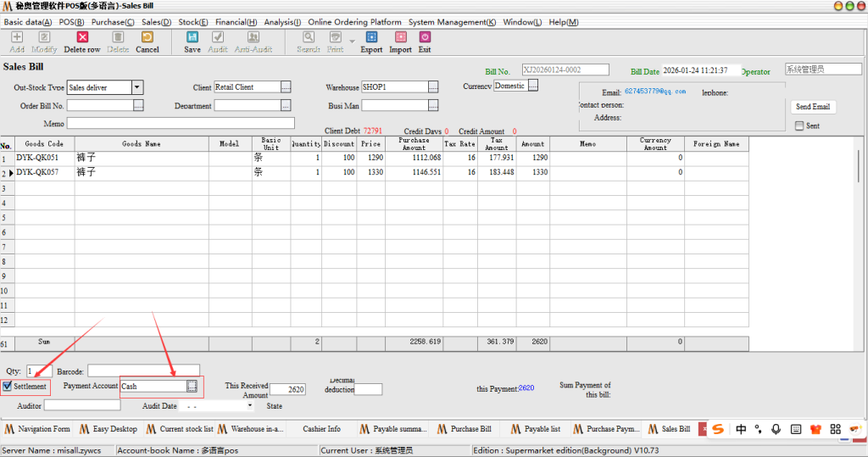Expand the Out-Stock Type dropdown
868x457 pixels.
tap(137, 87)
